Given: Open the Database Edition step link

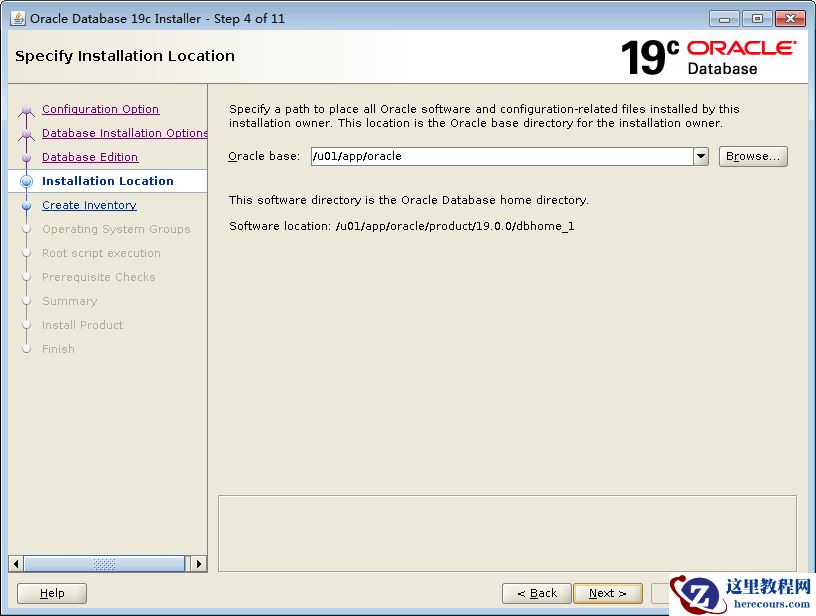Looking at the screenshot, I should click(x=90, y=157).
